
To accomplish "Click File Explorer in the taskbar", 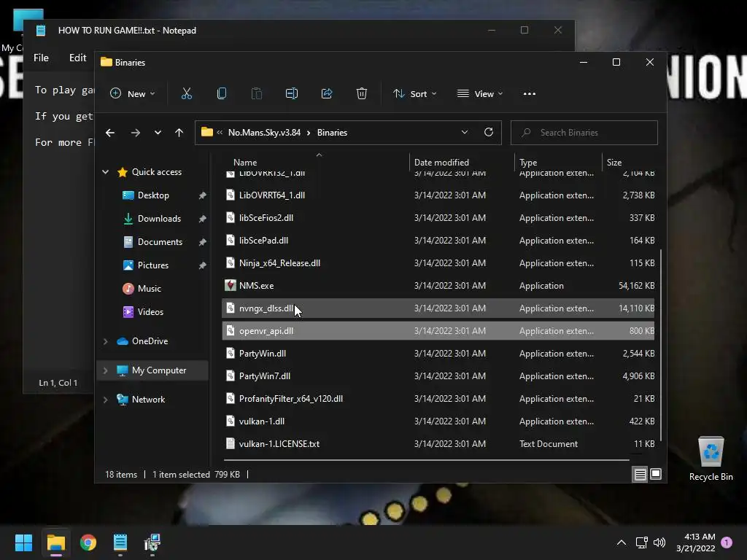I will (x=55, y=542).
